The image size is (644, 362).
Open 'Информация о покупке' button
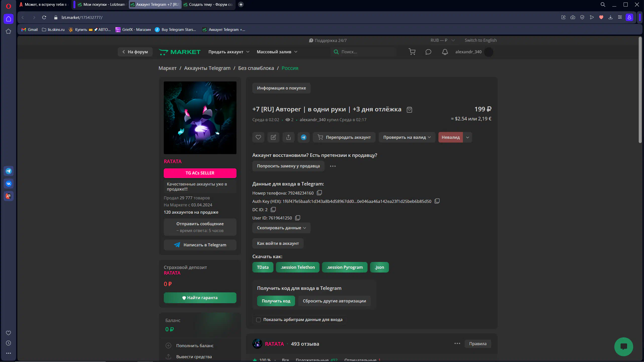281,88
